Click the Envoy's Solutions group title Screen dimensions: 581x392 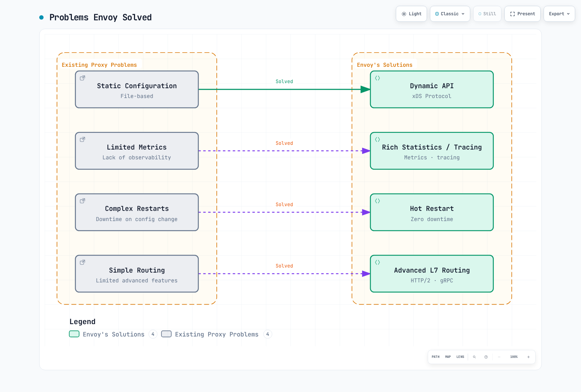tap(385, 65)
